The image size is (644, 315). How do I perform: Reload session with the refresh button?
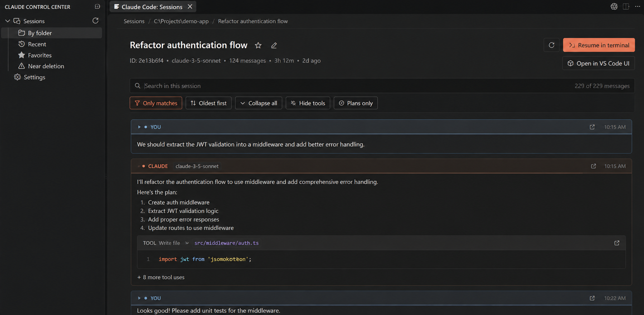coord(551,45)
